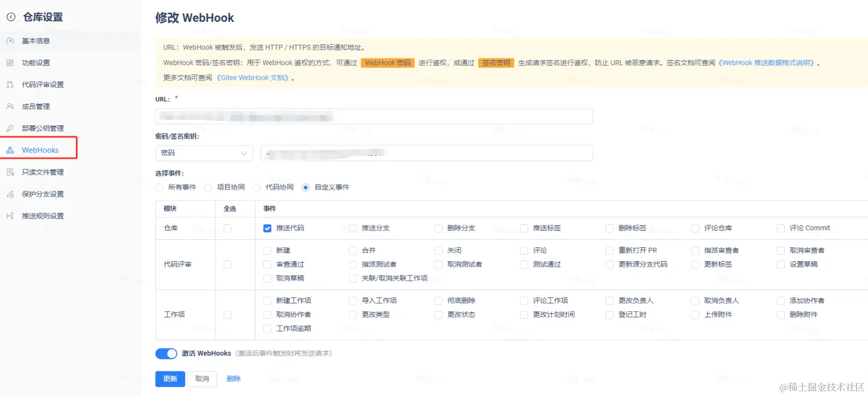Enable the 导入工作项 checkbox

point(353,301)
